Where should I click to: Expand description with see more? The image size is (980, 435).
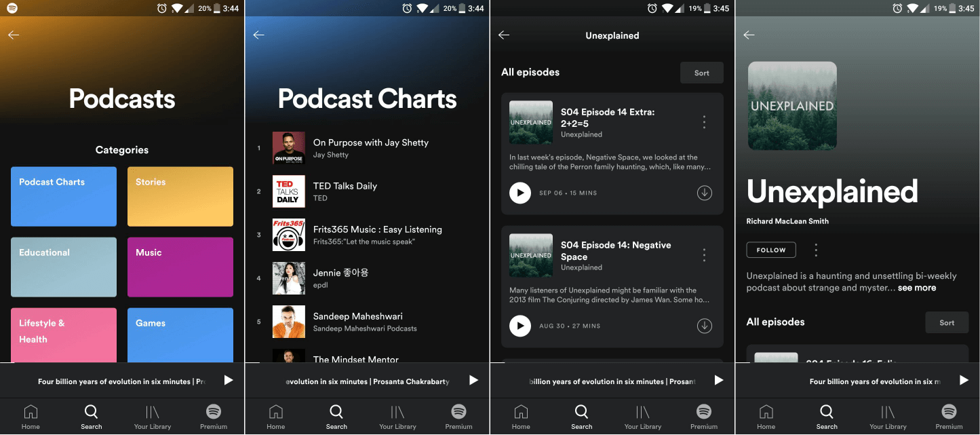(x=917, y=288)
